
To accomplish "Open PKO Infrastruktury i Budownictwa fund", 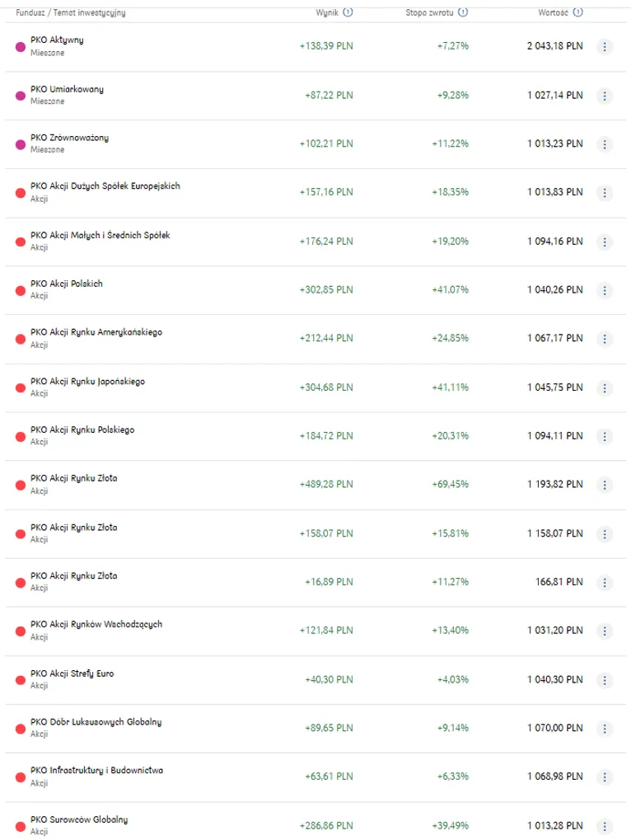I will click(97, 771).
